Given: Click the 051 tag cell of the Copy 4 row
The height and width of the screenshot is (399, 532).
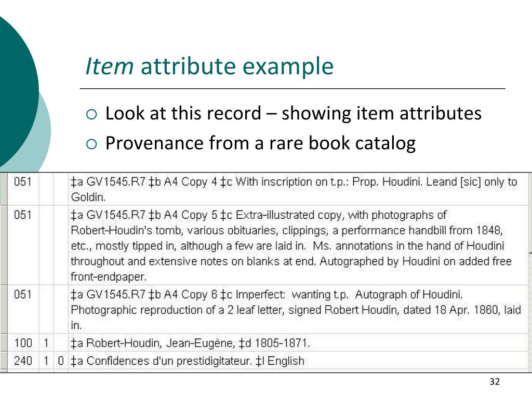Looking at the screenshot, I should pyautogui.click(x=23, y=182).
